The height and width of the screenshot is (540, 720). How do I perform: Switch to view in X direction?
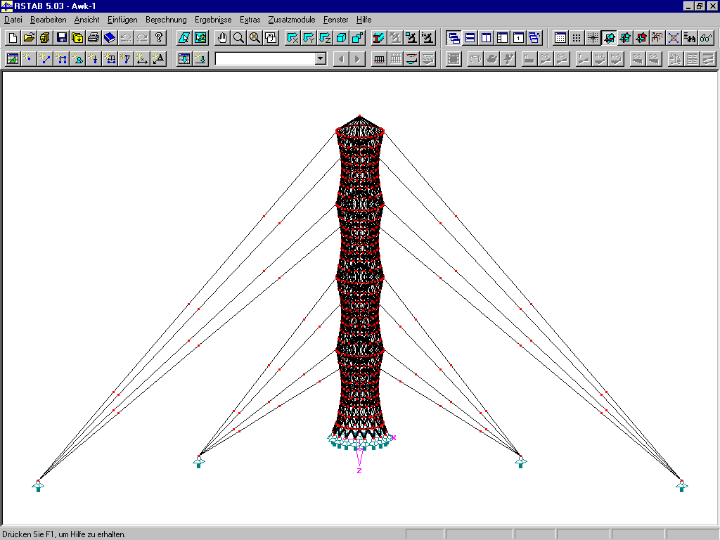pos(292,38)
